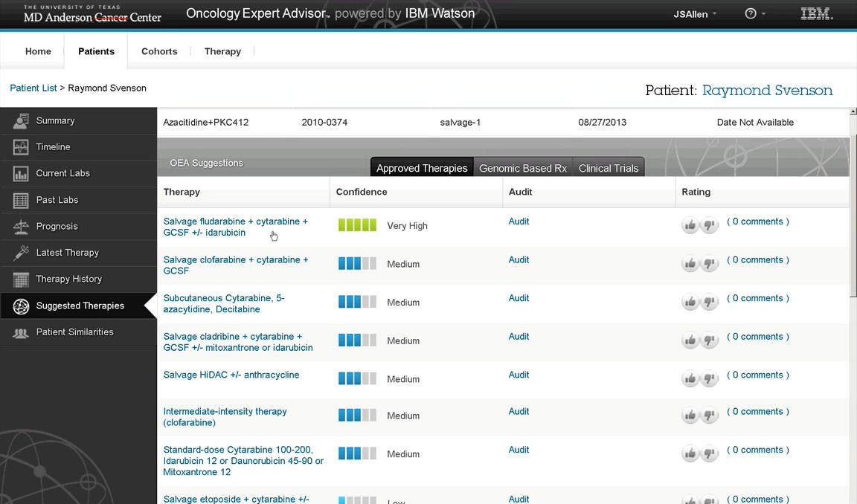Thumbs up Salvage HiDAC therapy
This screenshot has width=857, height=504.
(x=690, y=379)
